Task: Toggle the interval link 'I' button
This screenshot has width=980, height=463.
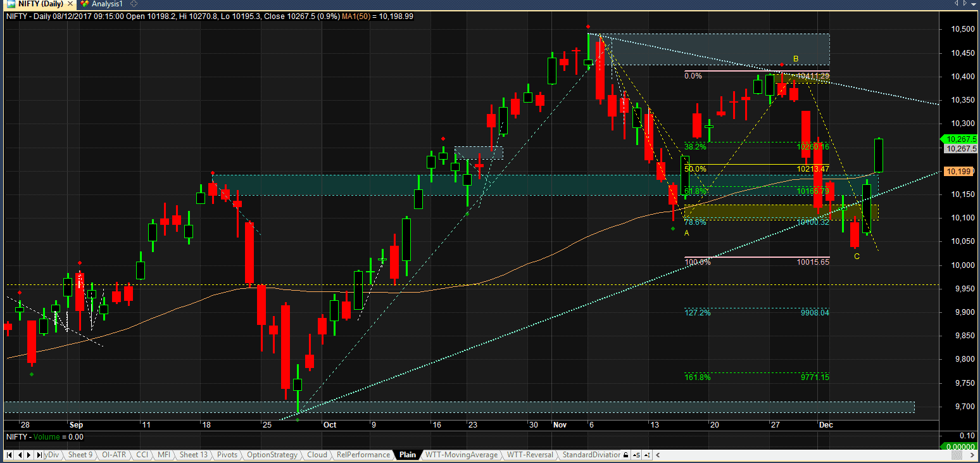Action: tap(648, 455)
